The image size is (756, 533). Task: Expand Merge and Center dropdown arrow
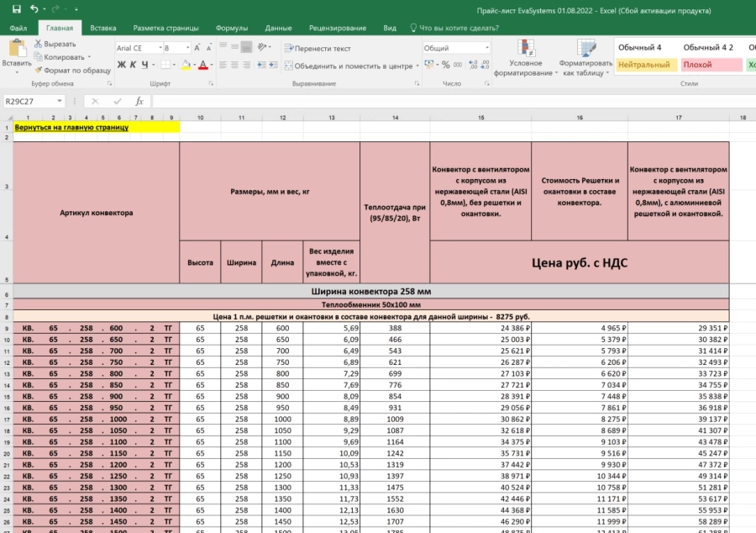417,66
